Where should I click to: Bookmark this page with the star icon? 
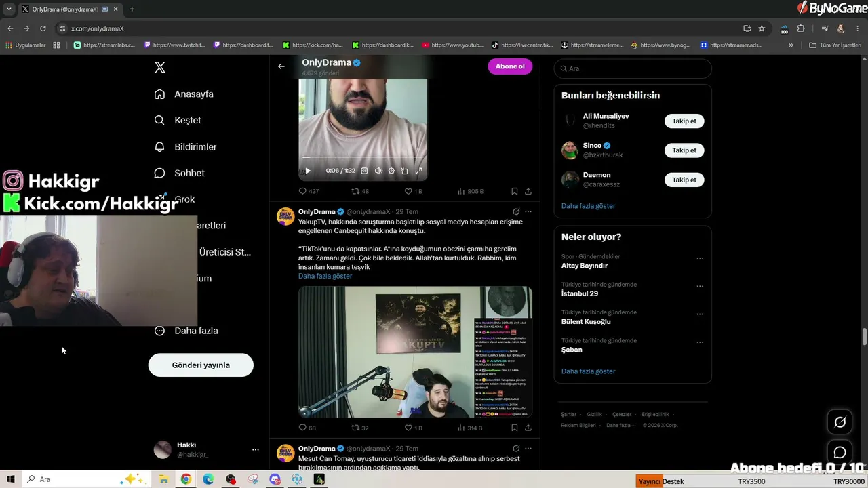click(x=762, y=28)
